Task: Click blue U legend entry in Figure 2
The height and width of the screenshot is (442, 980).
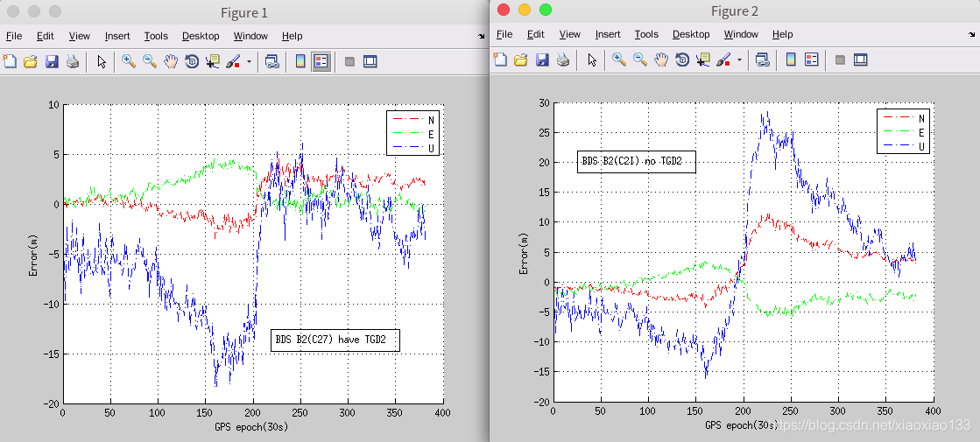Action: pos(903,146)
